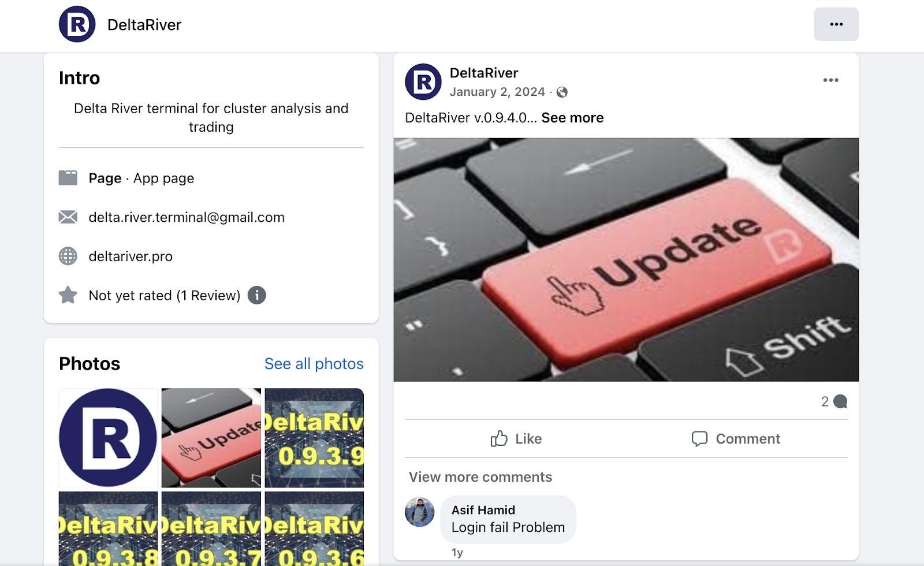Open the deltariver.pro website link
Image resolution: width=924 pixels, height=566 pixels.
(x=131, y=256)
